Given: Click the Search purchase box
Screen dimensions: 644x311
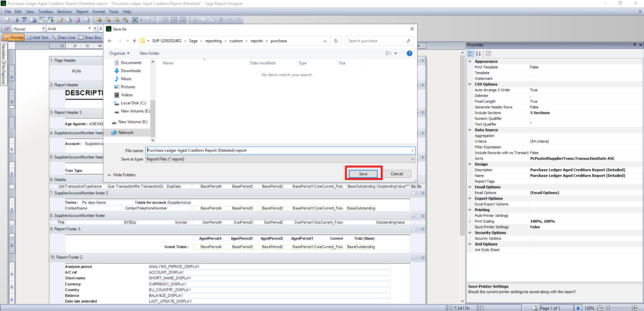Looking at the screenshot, I should click(x=379, y=41).
